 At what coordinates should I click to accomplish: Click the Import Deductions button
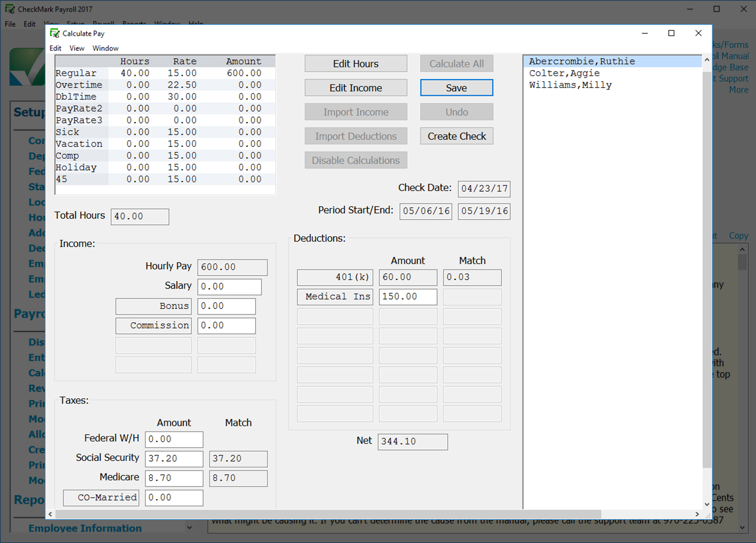[356, 136]
